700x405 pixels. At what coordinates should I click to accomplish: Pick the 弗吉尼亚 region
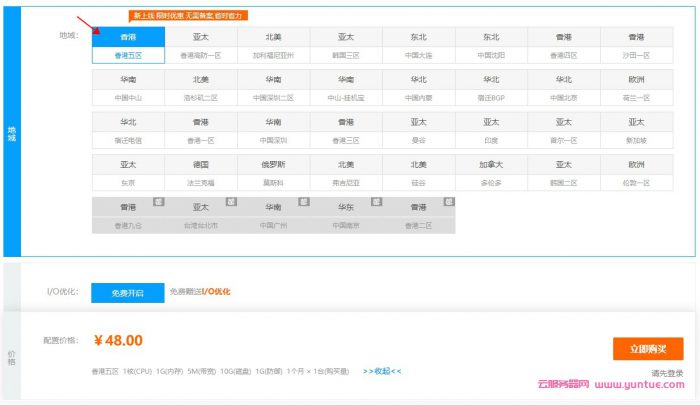(346, 173)
